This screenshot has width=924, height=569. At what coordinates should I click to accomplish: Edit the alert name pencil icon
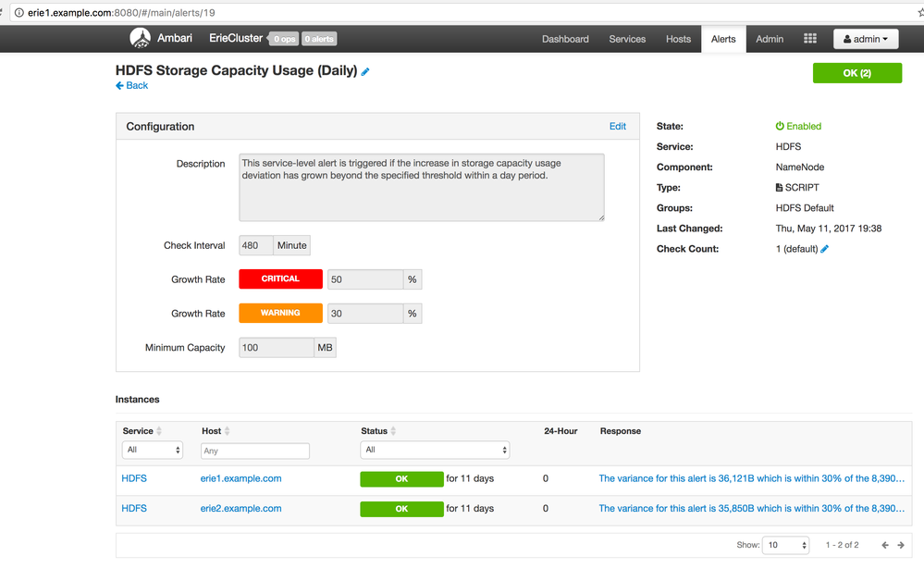[365, 71]
